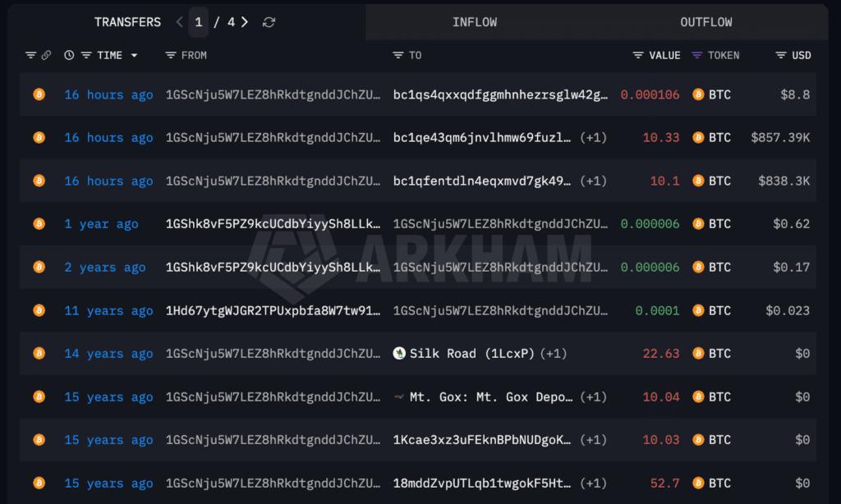Open the 16 hours ago timestamp in 0.000106 row
The image size is (841, 504).
coord(109,95)
